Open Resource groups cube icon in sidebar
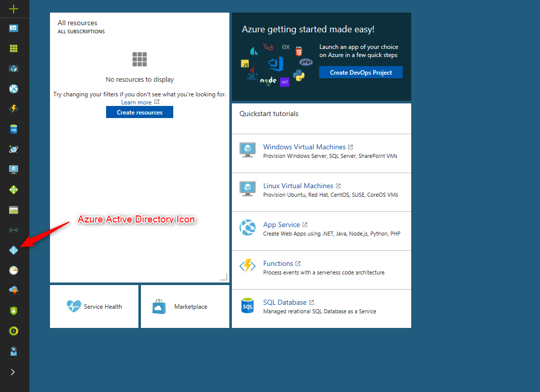Screen dimensions: 540x392 [x=14, y=69]
